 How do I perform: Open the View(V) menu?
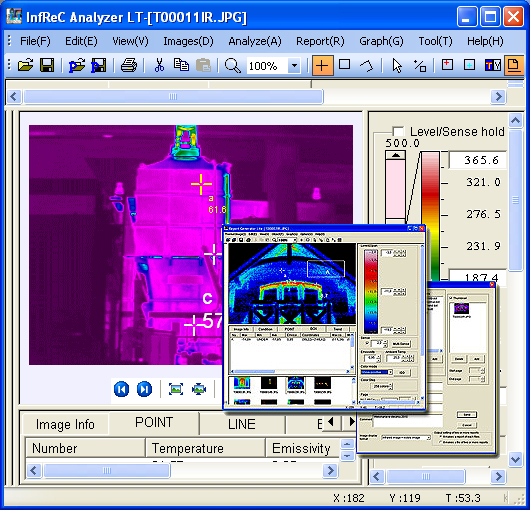(130, 41)
